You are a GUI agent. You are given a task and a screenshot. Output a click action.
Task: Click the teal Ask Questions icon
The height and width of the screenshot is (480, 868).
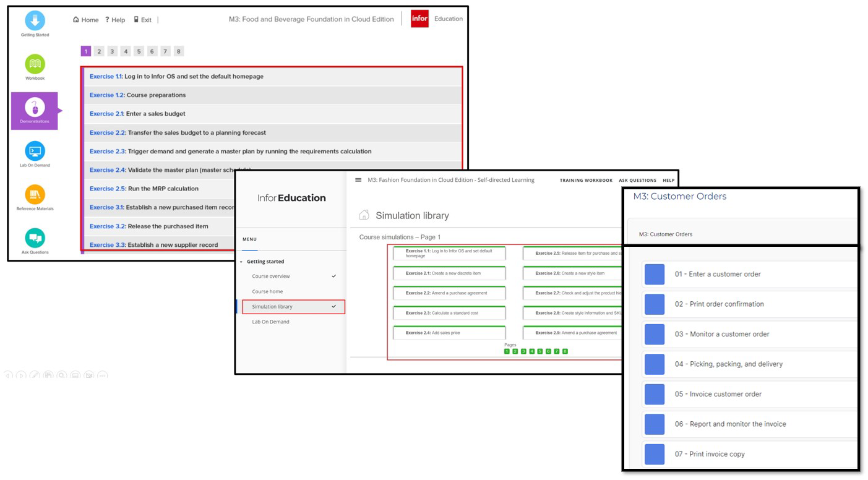coord(35,238)
